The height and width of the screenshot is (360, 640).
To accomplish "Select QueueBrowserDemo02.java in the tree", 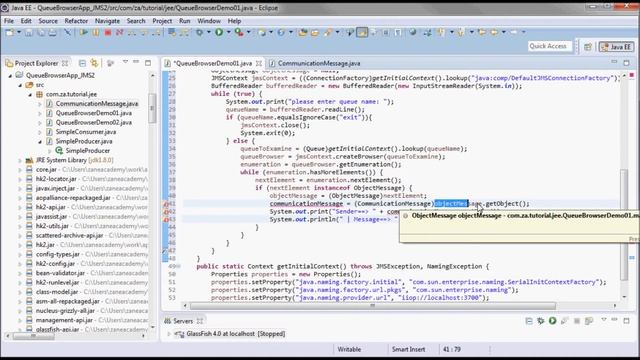I will [x=93, y=122].
